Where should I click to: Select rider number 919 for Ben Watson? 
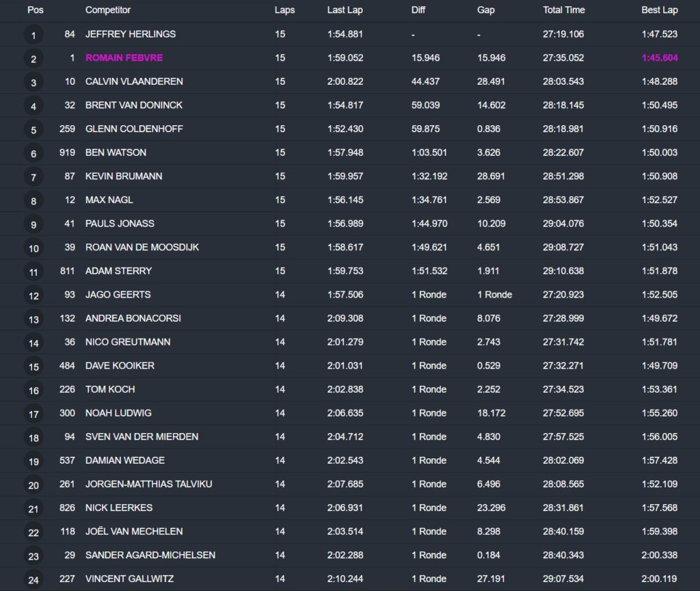pyautogui.click(x=67, y=153)
